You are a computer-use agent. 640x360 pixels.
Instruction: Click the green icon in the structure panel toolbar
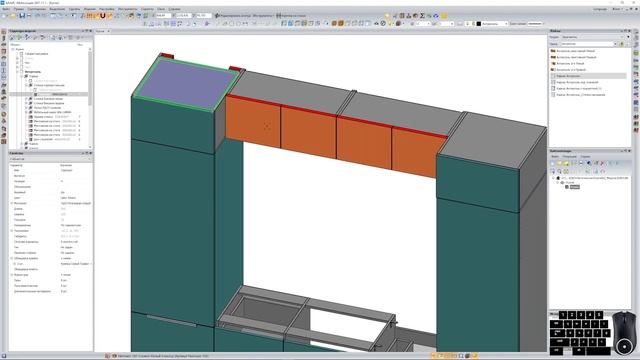point(20,37)
